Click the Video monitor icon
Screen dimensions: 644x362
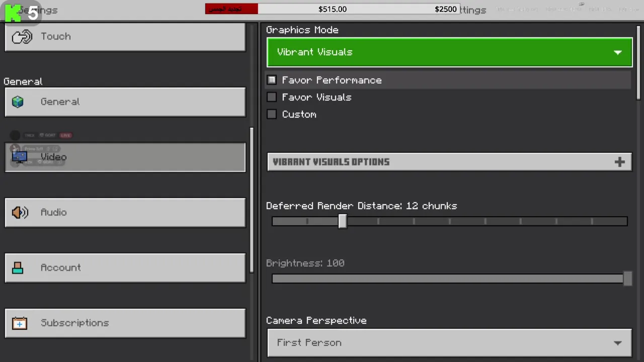click(20, 157)
